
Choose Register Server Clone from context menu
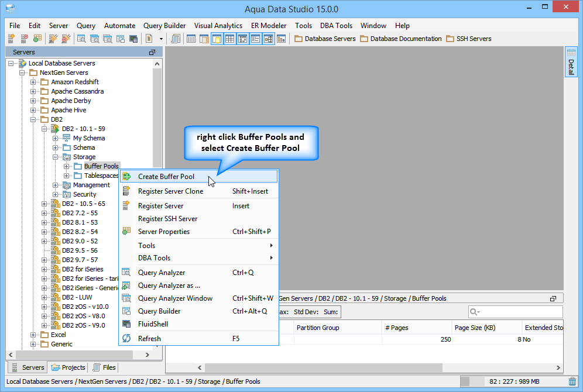[x=198, y=191]
